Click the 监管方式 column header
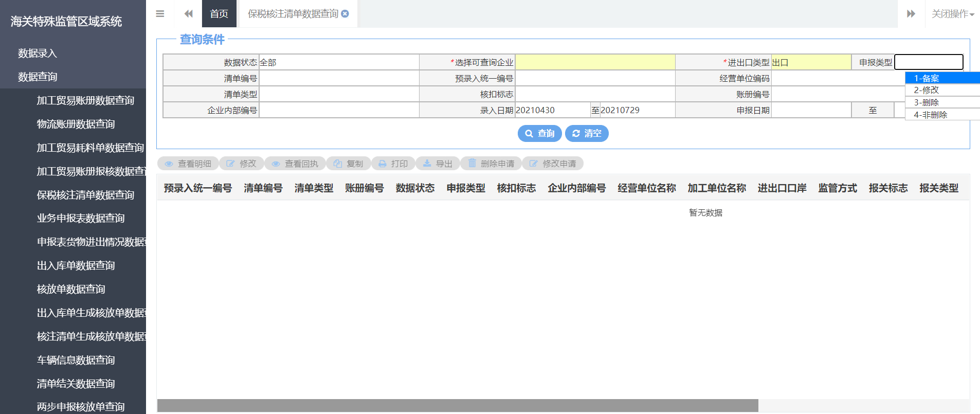Viewport: 980px width, 414px height. click(838, 188)
